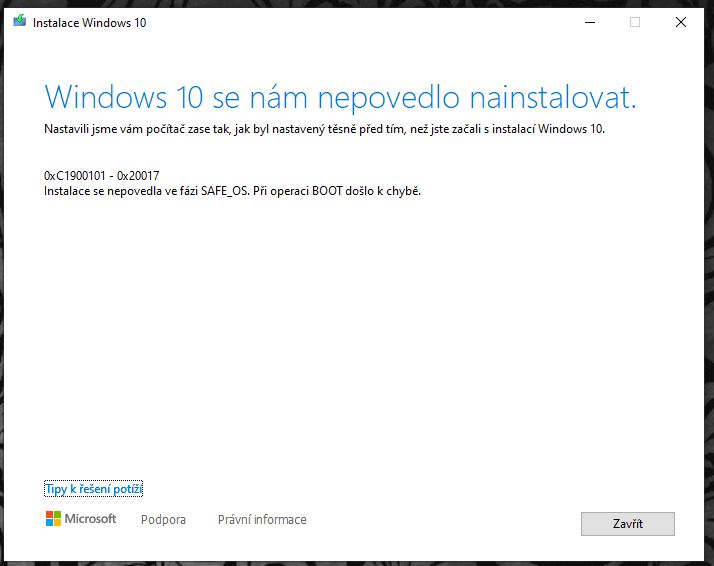
Task: Minimize the Instalace Windows 10 window
Action: pos(588,23)
